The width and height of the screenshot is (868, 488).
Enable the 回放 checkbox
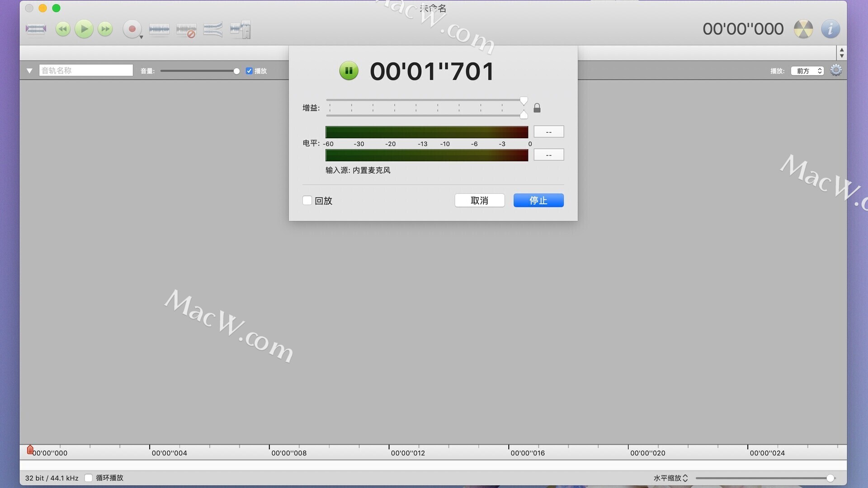pyautogui.click(x=307, y=200)
